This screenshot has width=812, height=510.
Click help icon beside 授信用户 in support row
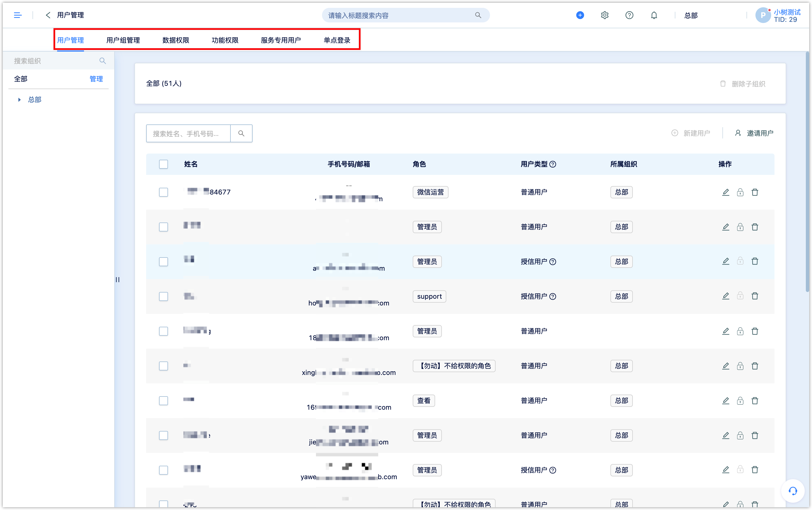pyautogui.click(x=553, y=296)
